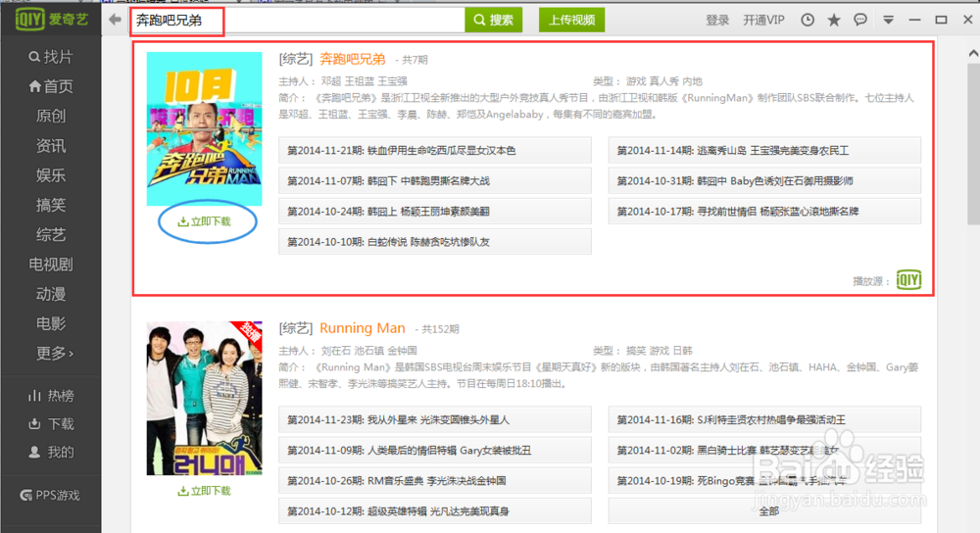The width and height of the screenshot is (980, 533).
Task: Open episode 2014-10-24 韩囧上
Action: point(435,212)
